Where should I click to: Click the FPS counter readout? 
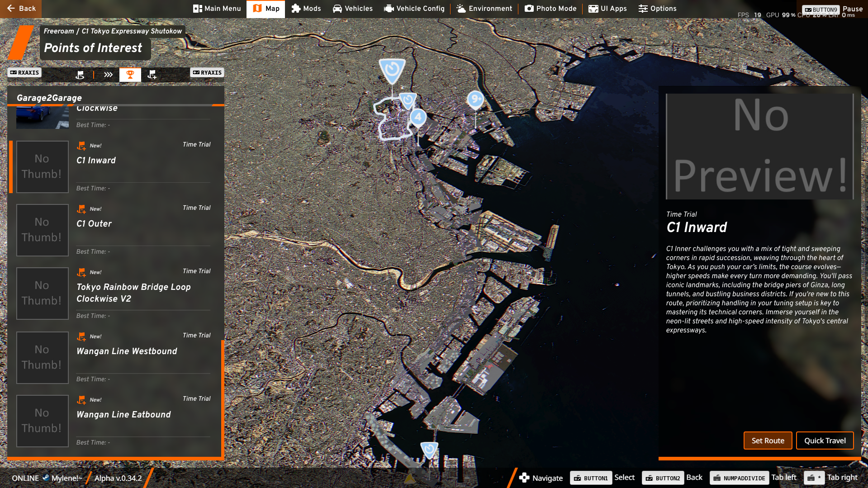click(749, 15)
